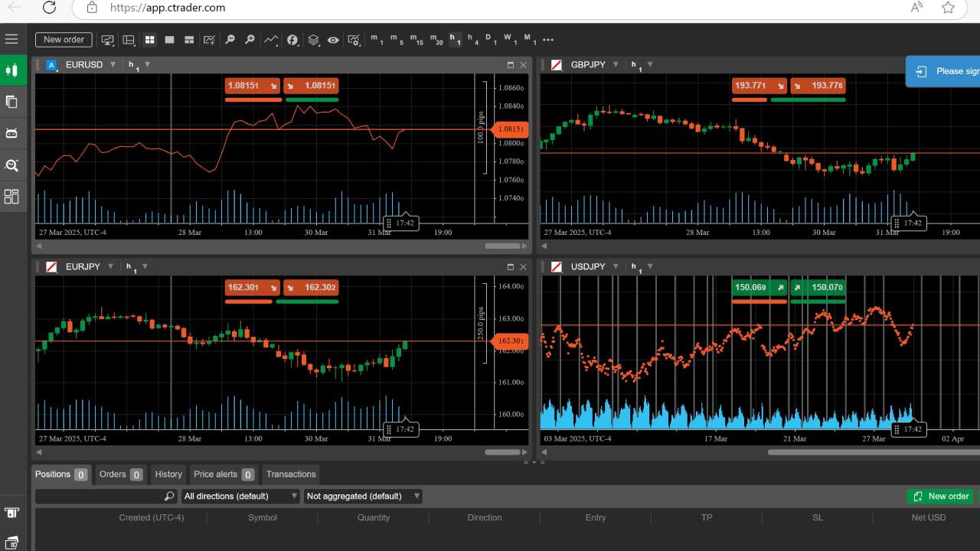Click the zoom out magnifier in toolbar
The height and width of the screenshot is (551, 980).
[x=230, y=40]
